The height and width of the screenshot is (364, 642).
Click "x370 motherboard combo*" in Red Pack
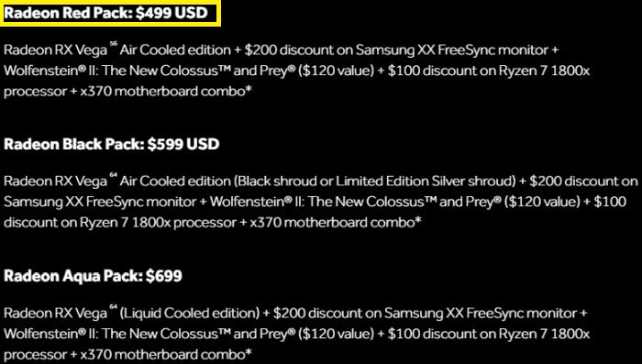pos(166,92)
